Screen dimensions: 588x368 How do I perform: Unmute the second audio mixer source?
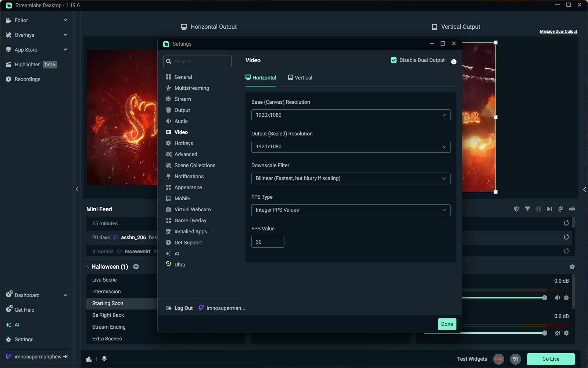[x=557, y=333]
